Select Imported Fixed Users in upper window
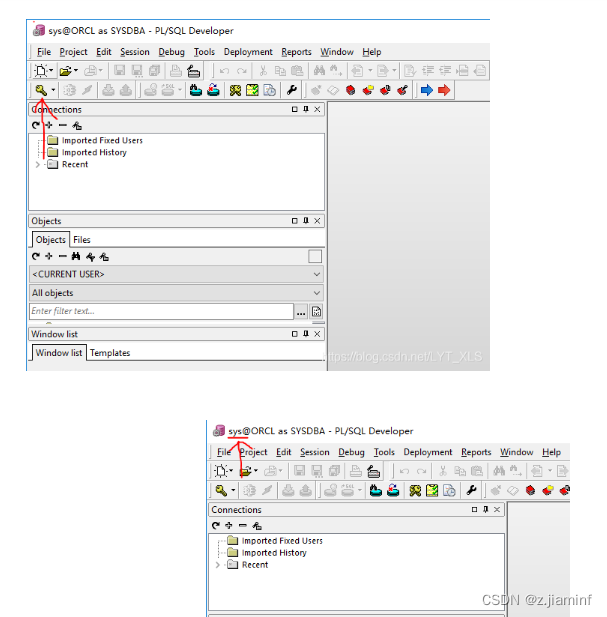The image size is (607, 617). point(102,140)
